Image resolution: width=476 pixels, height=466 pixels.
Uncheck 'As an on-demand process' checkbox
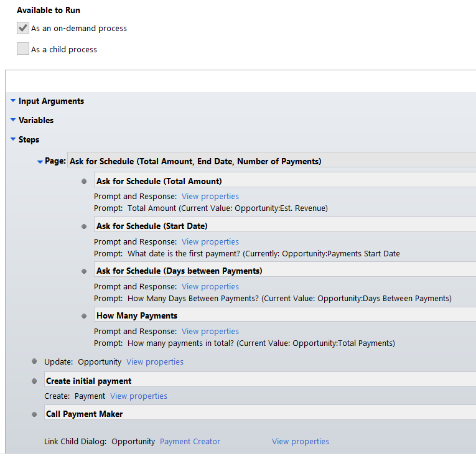[23, 28]
